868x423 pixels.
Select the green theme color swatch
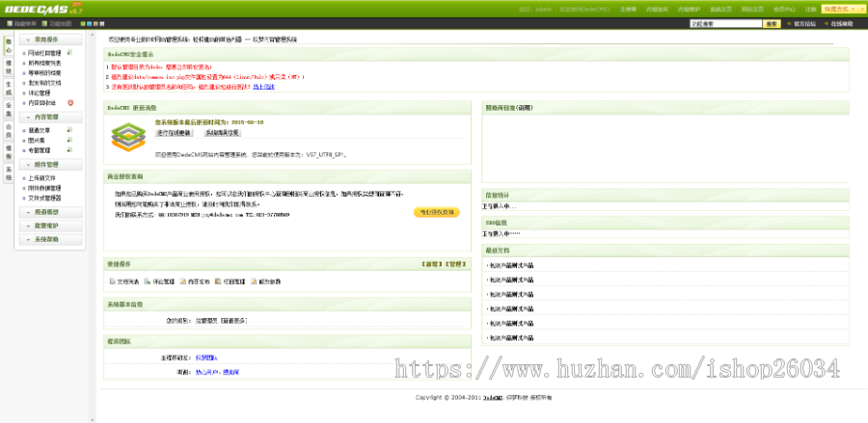(x=83, y=24)
